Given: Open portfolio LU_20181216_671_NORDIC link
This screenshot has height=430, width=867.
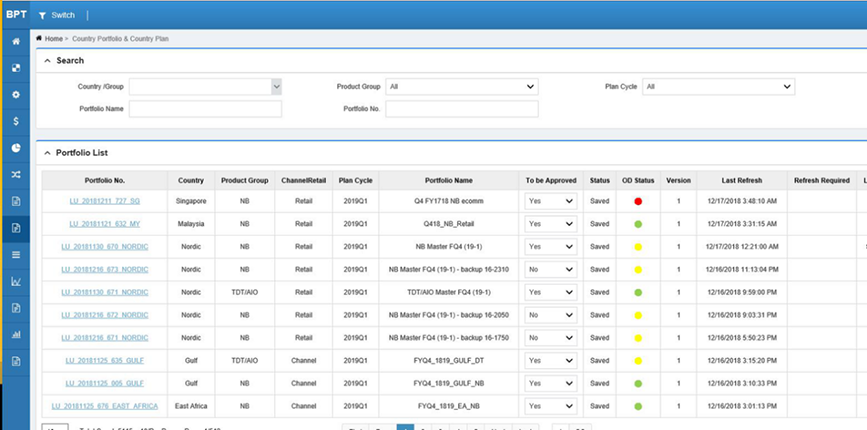Looking at the screenshot, I should 105,338.
